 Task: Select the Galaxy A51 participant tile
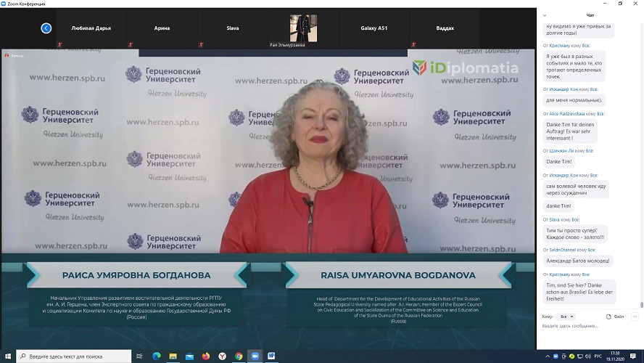(x=373, y=28)
